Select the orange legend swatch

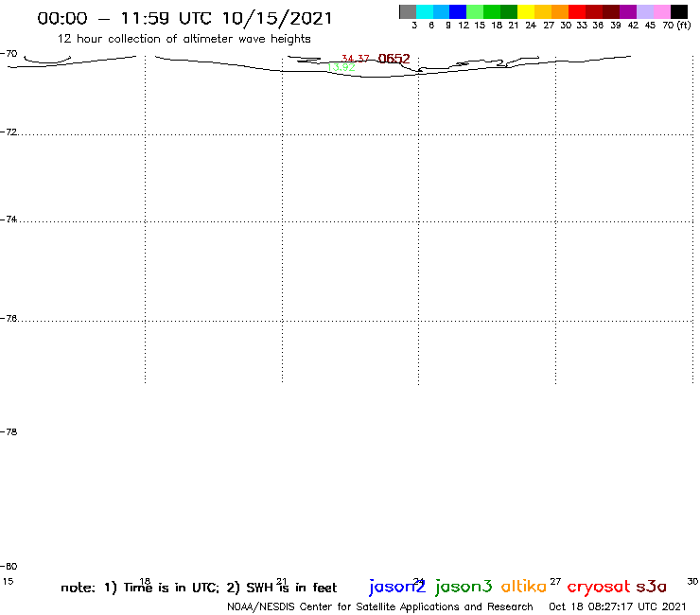click(560, 11)
